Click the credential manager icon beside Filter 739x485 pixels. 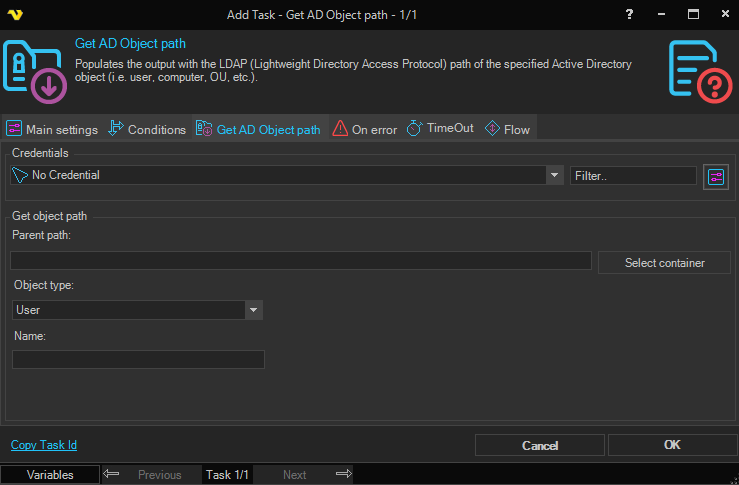pos(715,176)
